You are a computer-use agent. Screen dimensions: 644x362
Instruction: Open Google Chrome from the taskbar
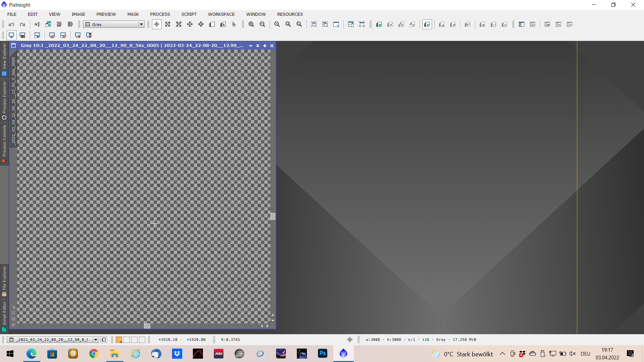94,354
